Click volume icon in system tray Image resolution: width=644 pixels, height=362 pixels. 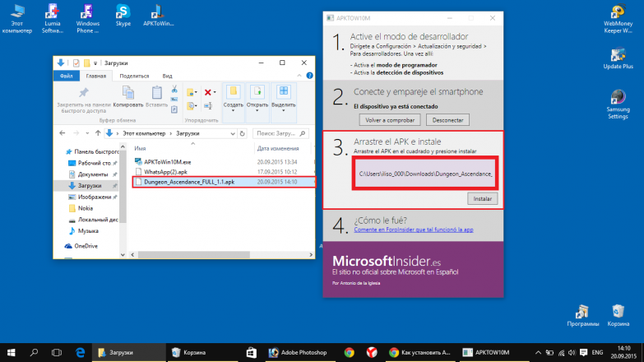(572, 353)
